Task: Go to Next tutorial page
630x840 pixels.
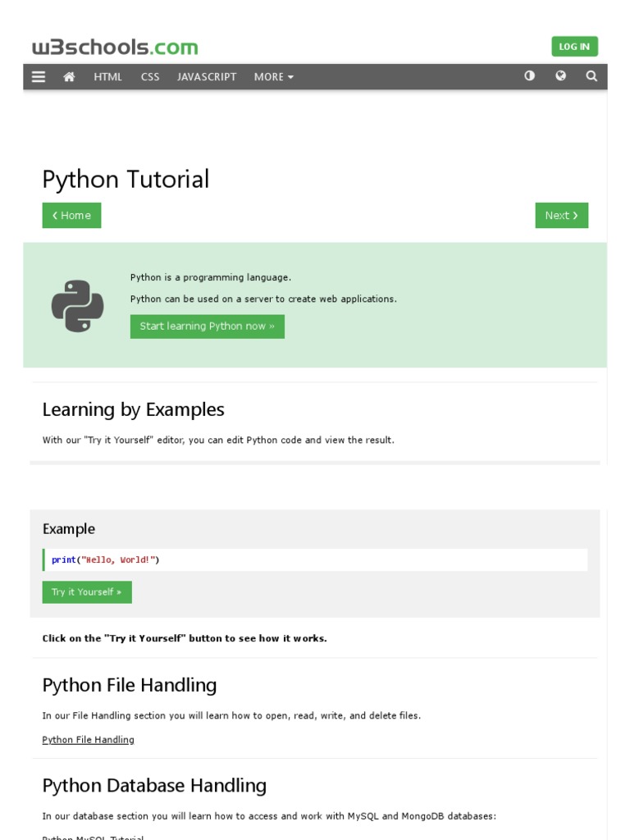Action: pyautogui.click(x=561, y=216)
